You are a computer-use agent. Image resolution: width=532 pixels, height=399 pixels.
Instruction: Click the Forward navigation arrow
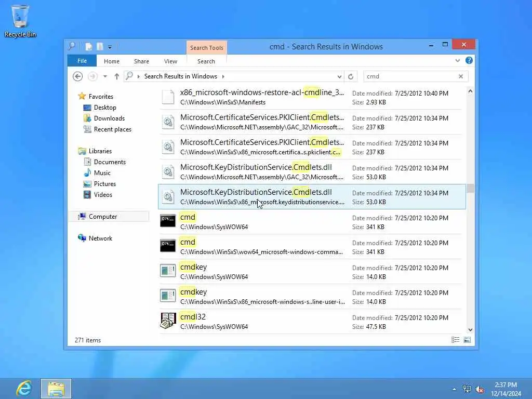coord(92,76)
